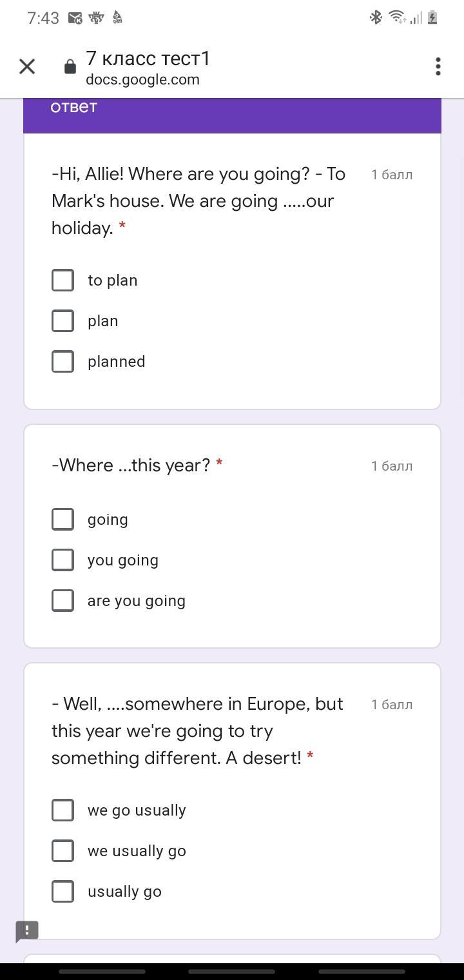Tap the mail notification icon
Viewport: 464px width, 980px height.
(x=75, y=18)
